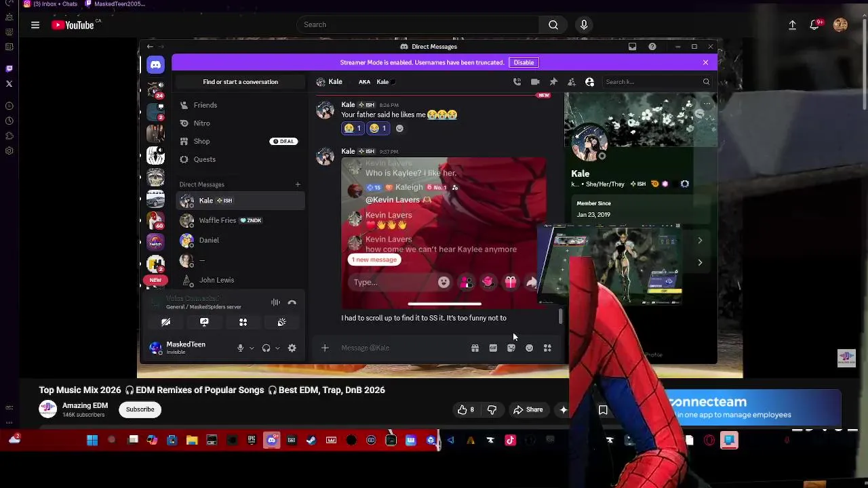
Task: Open Waffle Fries direct message
Action: coord(240,220)
